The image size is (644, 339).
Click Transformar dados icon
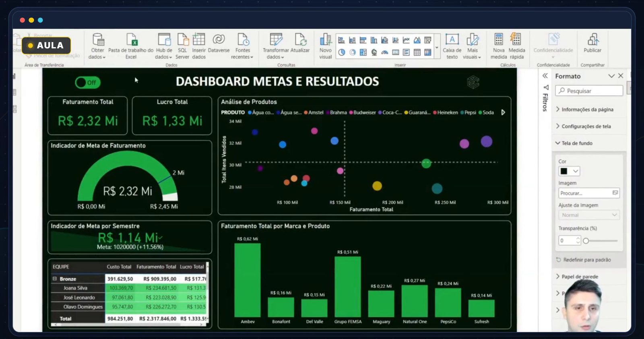[x=276, y=39]
